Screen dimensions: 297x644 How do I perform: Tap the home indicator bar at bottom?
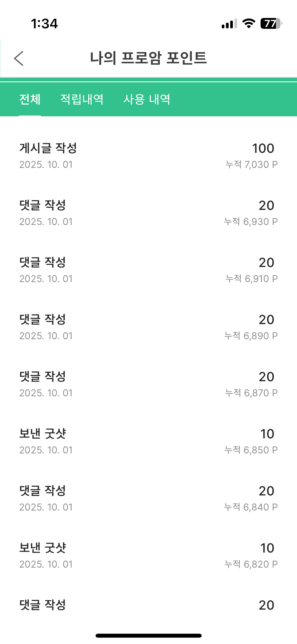coord(148,636)
